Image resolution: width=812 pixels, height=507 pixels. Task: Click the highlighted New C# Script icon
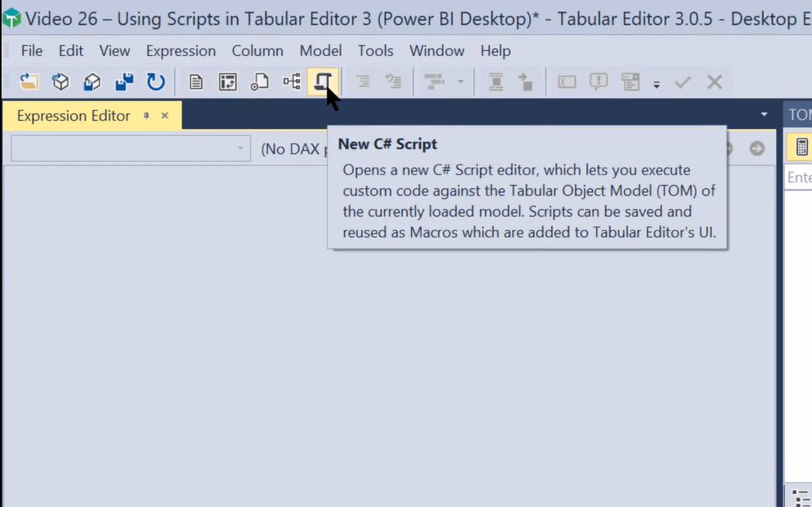pyautogui.click(x=323, y=82)
